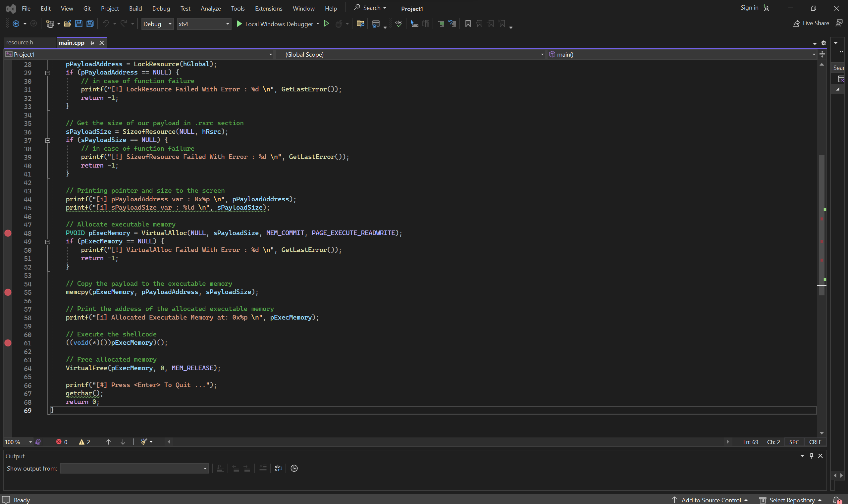Click the New Project icon
The image size is (848, 504).
pyautogui.click(x=50, y=24)
